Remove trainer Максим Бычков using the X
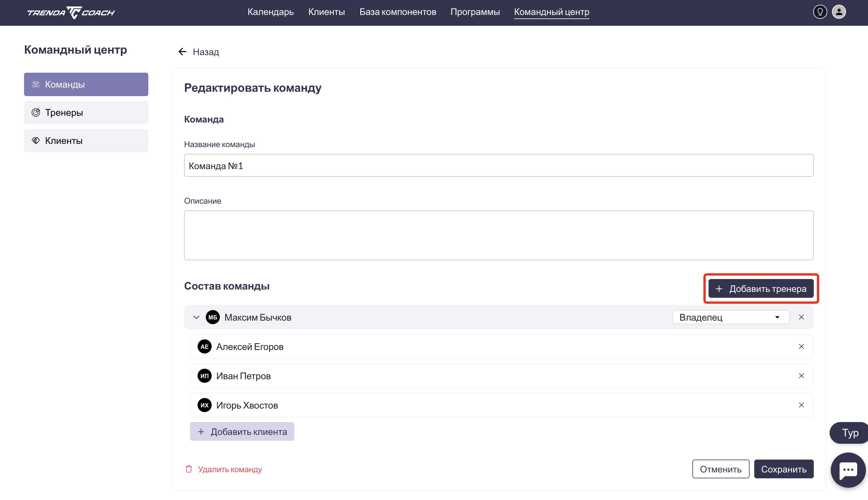This screenshot has height=500, width=868. click(801, 317)
